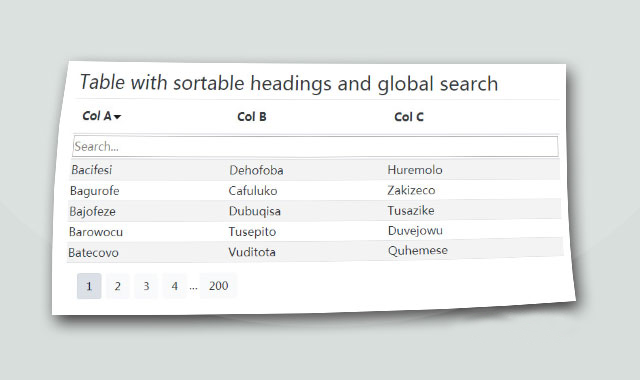Click the Dubuqisa cell in Col B

(255, 211)
